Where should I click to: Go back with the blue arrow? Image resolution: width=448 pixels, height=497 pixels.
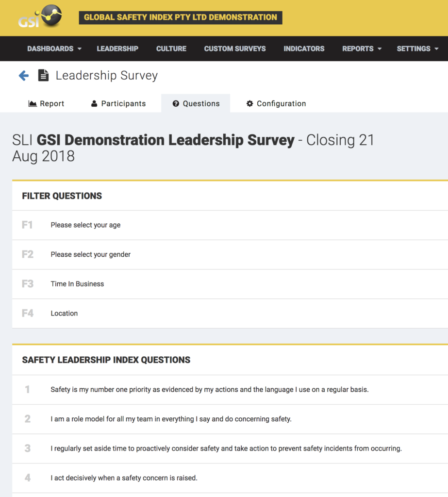click(x=24, y=75)
